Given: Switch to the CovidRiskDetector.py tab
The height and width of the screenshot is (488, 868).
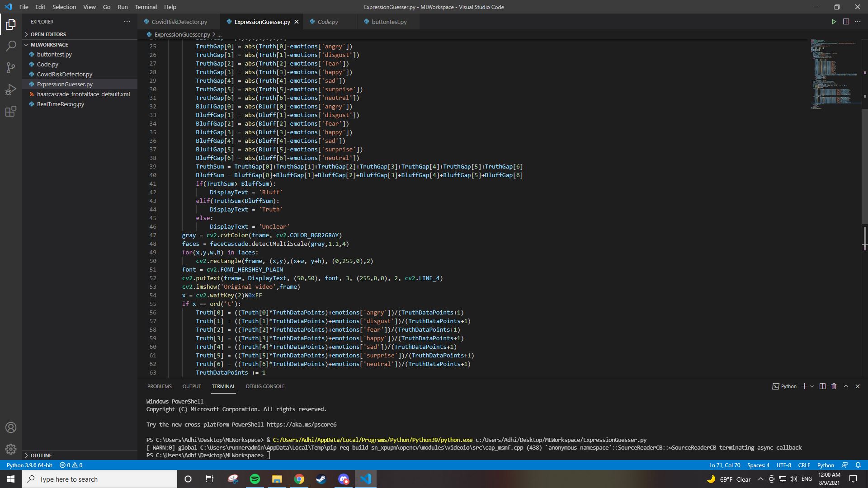Looking at the screenshot, I should [x=179, y=22].
